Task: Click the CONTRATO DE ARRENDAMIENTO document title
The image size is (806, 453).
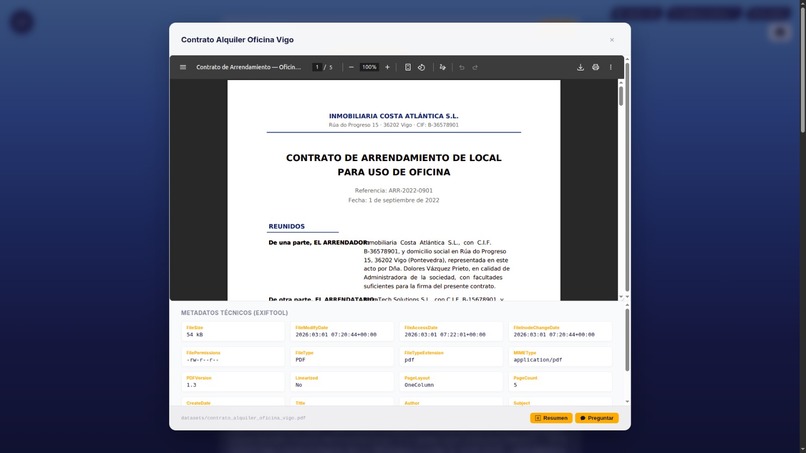Action: tap(394, 165)
